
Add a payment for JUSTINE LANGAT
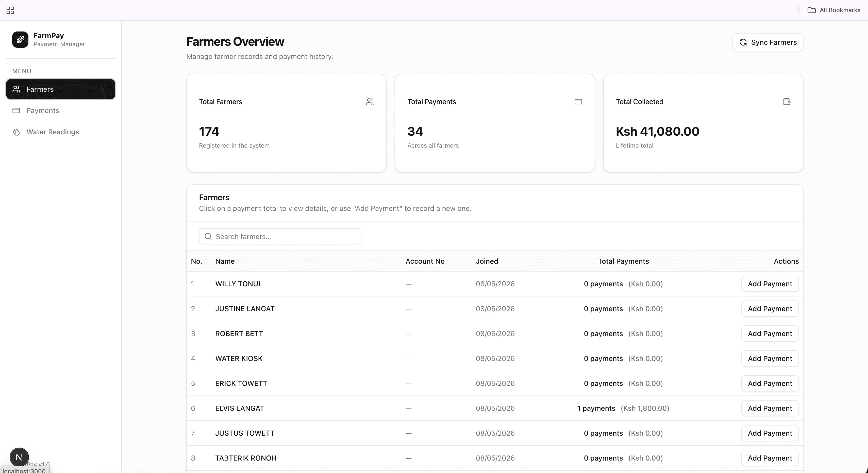coord(770,309)
